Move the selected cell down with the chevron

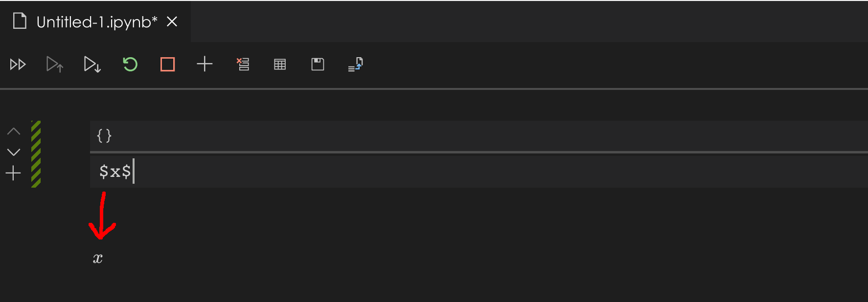pyautogui.click(x=13, y=151)
